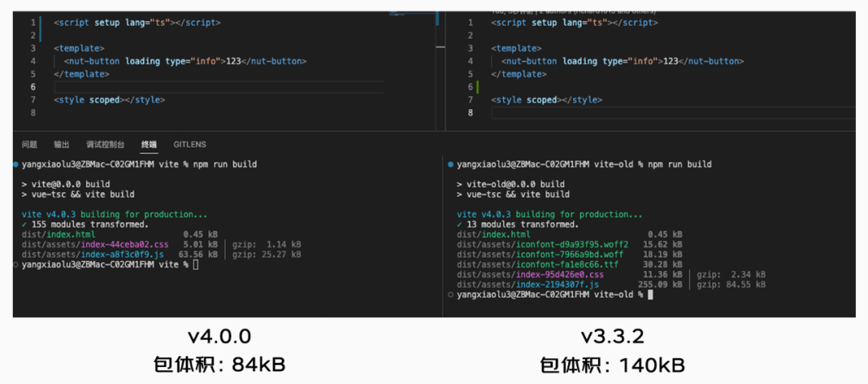Click line number 6 in left editor
This screenshot has height=384, width=868.
(x=33, y=87)
